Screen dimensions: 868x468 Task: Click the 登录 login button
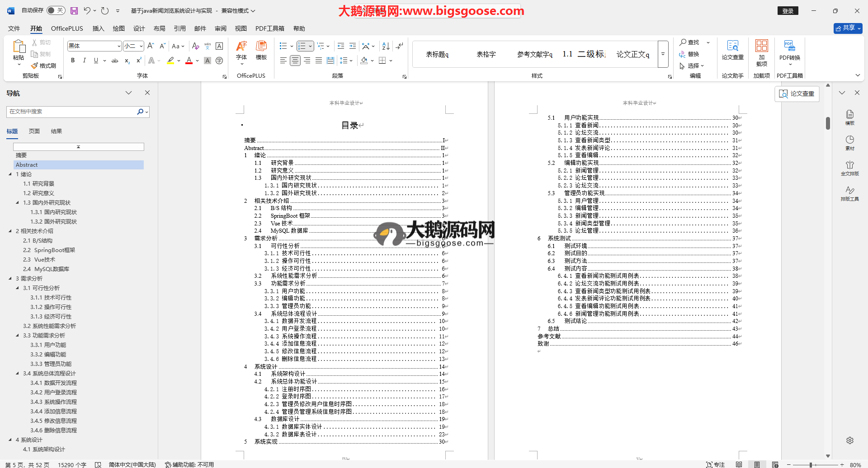tap(788, 11)
